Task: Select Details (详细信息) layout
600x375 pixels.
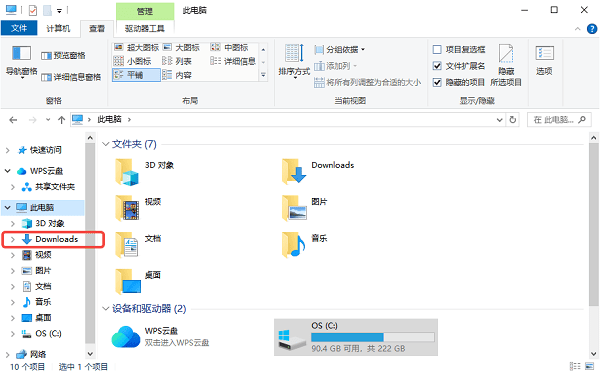Action: 233,61
